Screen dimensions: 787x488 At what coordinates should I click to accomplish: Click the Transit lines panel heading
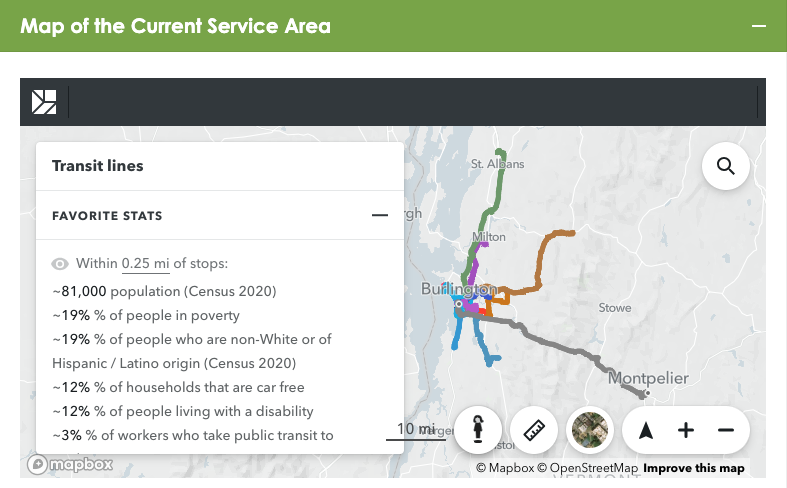(x=98, y=166)
